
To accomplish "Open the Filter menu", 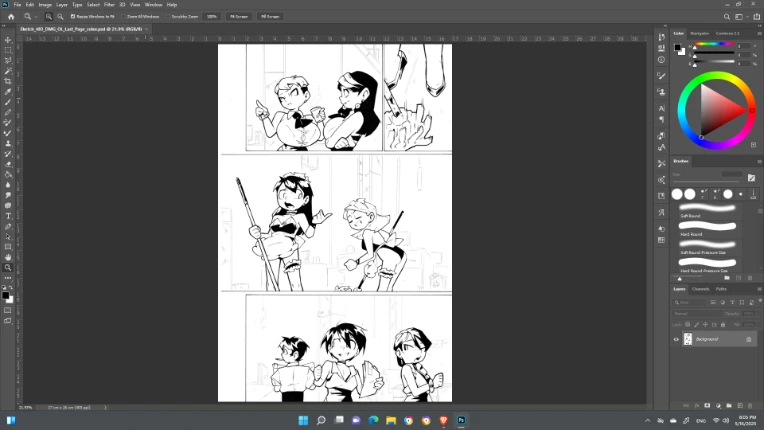I will (x=109, y=4).
